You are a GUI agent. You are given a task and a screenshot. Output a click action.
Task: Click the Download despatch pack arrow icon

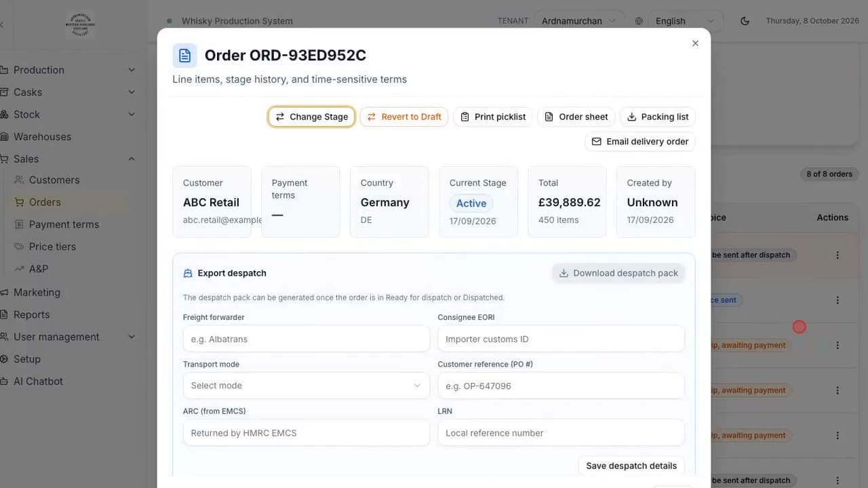(x=564, y=273)
